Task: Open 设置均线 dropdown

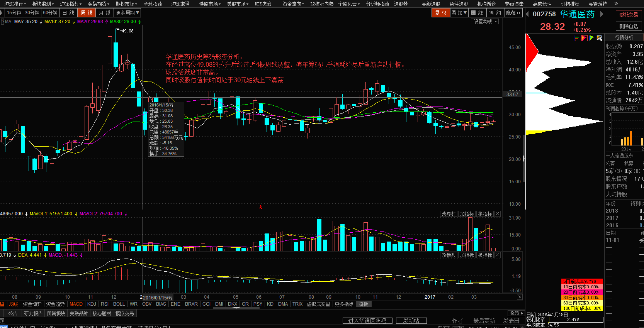Action: [485, 22]
